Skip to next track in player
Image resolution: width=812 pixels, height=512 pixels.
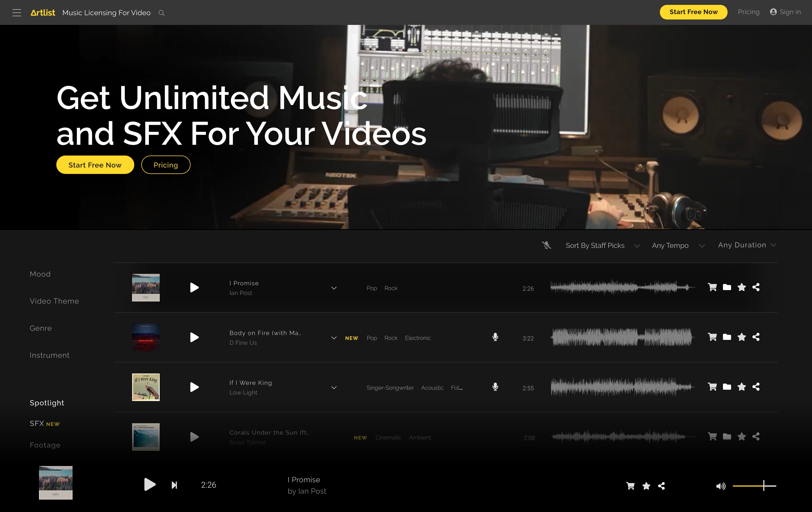[174, 485]
